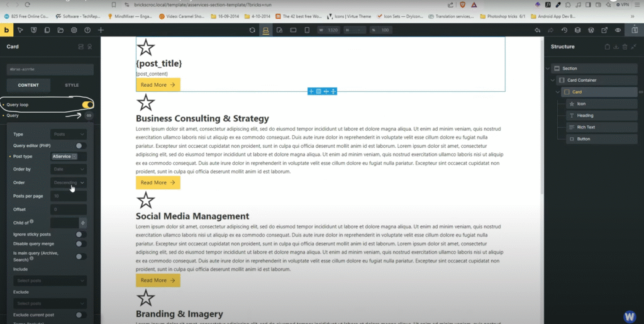Collapse the Card chevron in Structure
Screen dimensions: 644x324
click(557, 92)
